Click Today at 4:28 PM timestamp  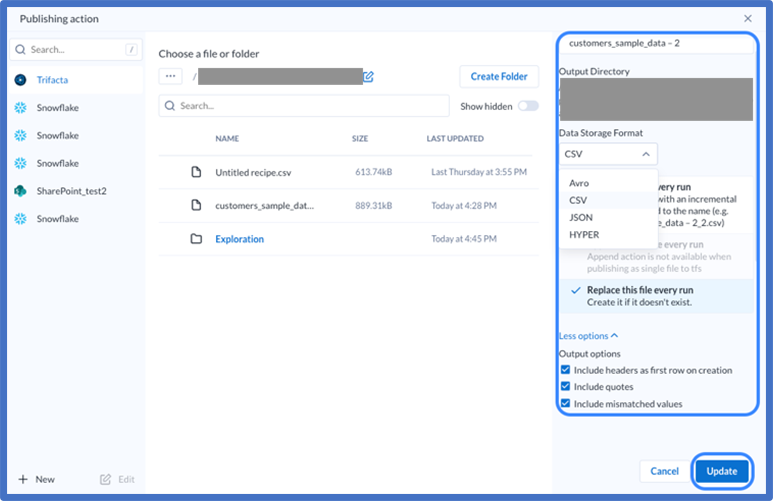point(464,206)
